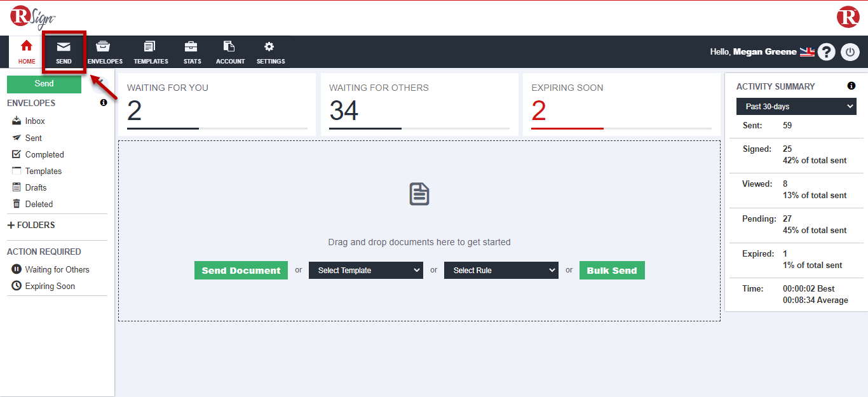Open the Select Template dropdown
The height and width of the screenshot is (397, 868).
(x=365, y=270)
